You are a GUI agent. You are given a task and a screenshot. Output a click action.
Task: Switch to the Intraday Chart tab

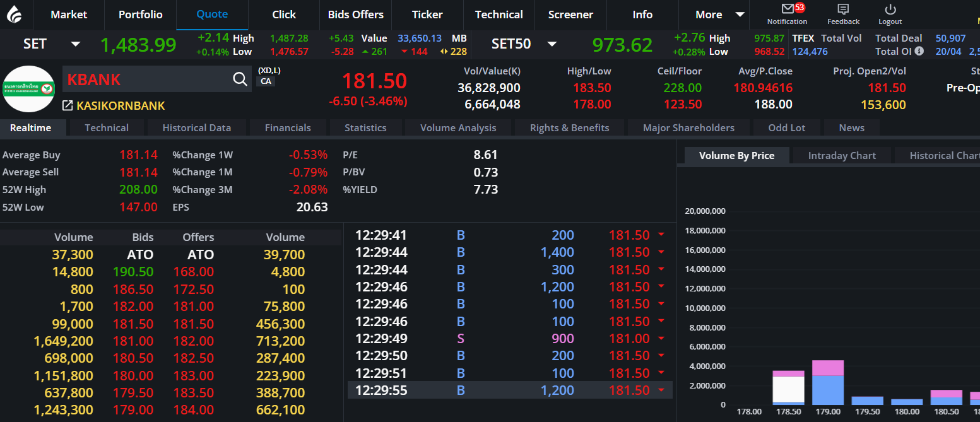pos(842,155)
